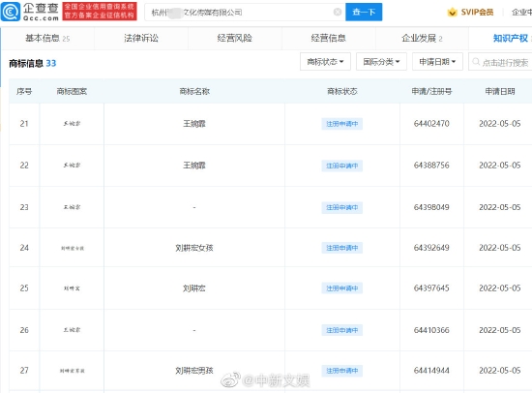Click 注册申请中 status tag for 刘畊宏女孩
Image resolution: width=532 pixels, height=393 pixels.
342,248
